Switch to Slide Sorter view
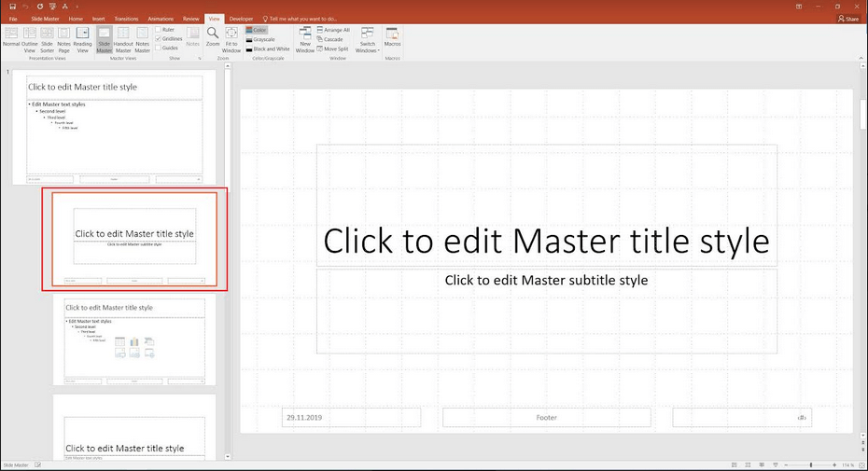The image size is (868, 471). coord(47,39)
